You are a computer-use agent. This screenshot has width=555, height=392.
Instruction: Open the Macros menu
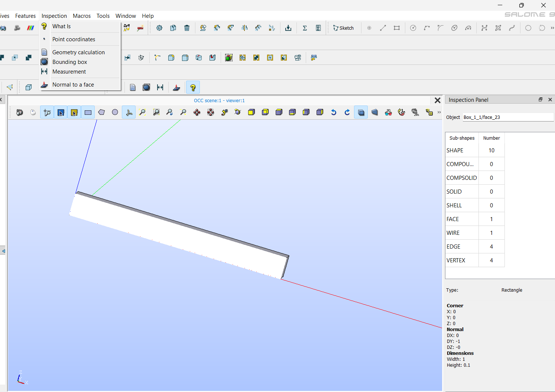[x=82, y=16]
